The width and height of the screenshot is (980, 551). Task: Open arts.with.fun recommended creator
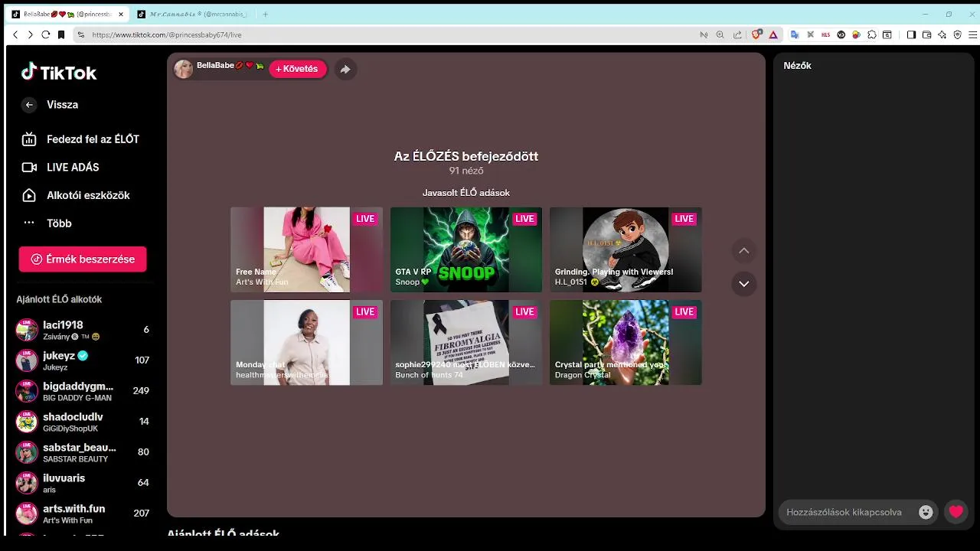coord(83,514)
